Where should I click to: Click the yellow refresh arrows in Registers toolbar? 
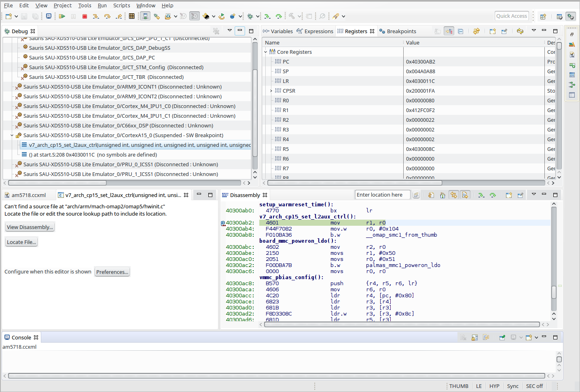click(520, 31)
